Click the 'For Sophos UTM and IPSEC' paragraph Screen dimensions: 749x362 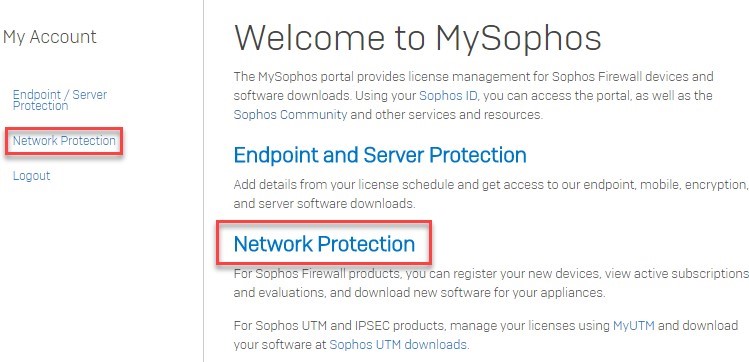point(486,335)
